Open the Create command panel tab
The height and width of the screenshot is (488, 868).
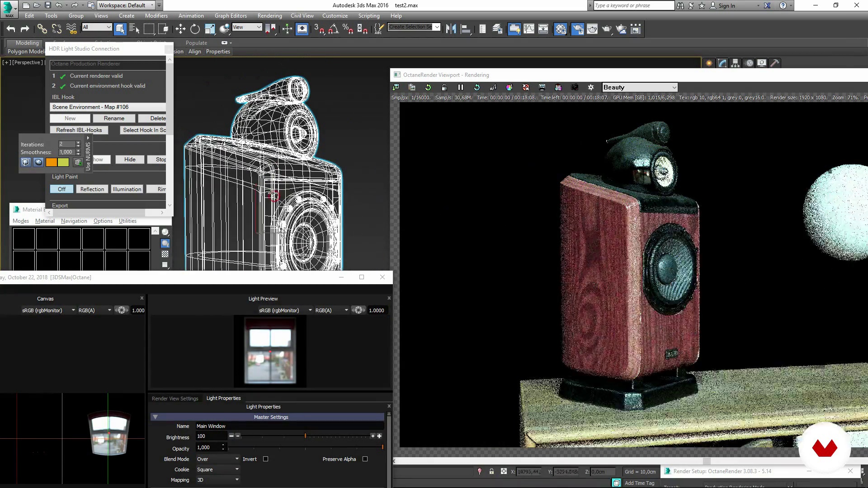pos(709,63)
